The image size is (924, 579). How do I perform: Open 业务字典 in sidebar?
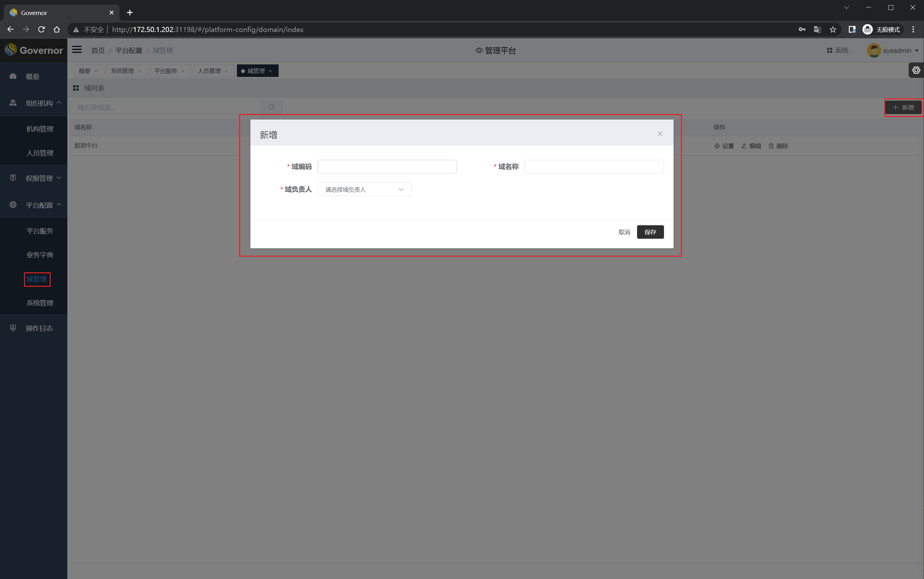coord(40,255)
